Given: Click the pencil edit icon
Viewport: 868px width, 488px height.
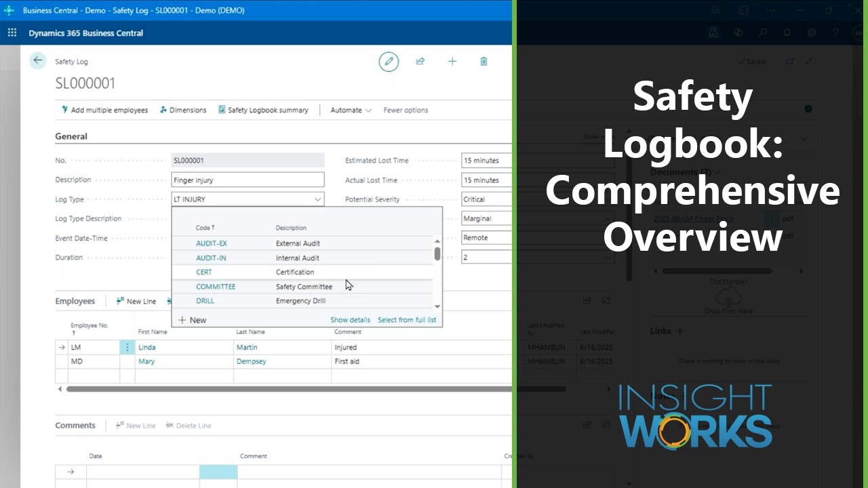Looking at the screenshot, I should coord(389,61).
